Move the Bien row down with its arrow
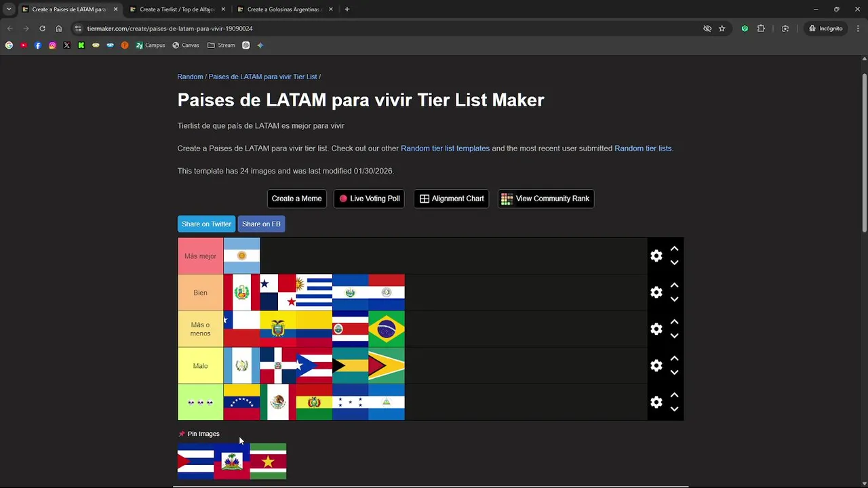This screenshot has height=488, width=868. [674, 299]
